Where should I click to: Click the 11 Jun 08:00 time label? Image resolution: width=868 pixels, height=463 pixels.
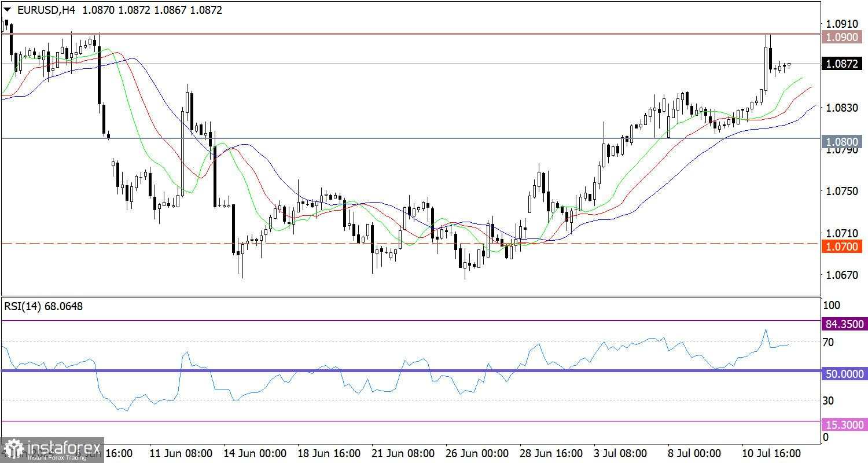tap(181, 453)
